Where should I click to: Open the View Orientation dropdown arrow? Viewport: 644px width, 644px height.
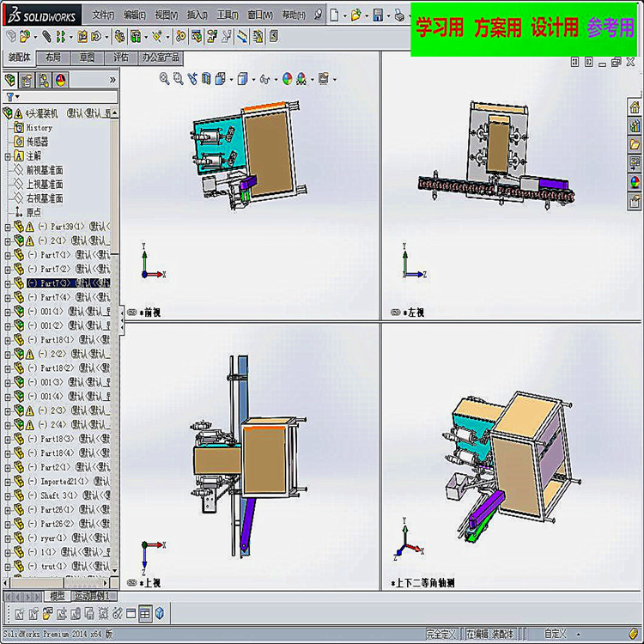(x=231, y=80)
